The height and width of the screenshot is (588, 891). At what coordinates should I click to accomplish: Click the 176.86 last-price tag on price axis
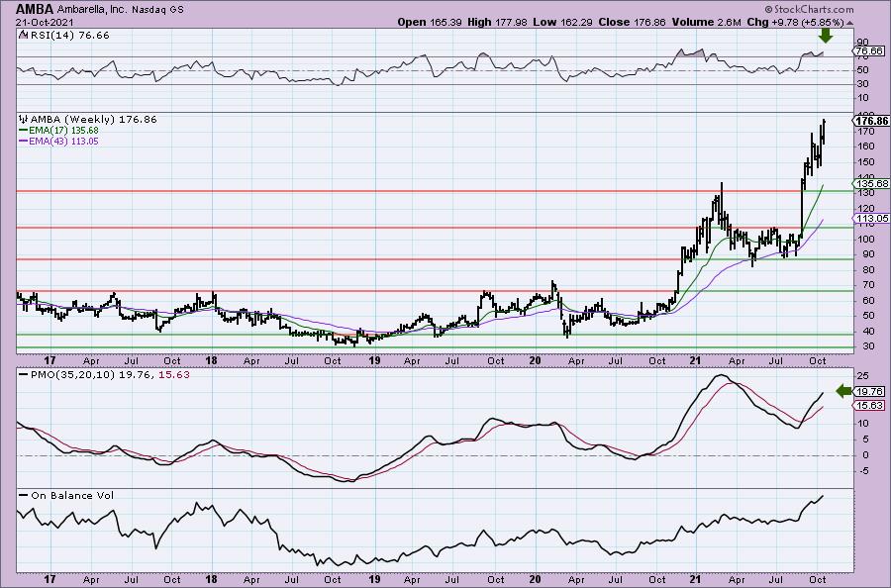871,121
